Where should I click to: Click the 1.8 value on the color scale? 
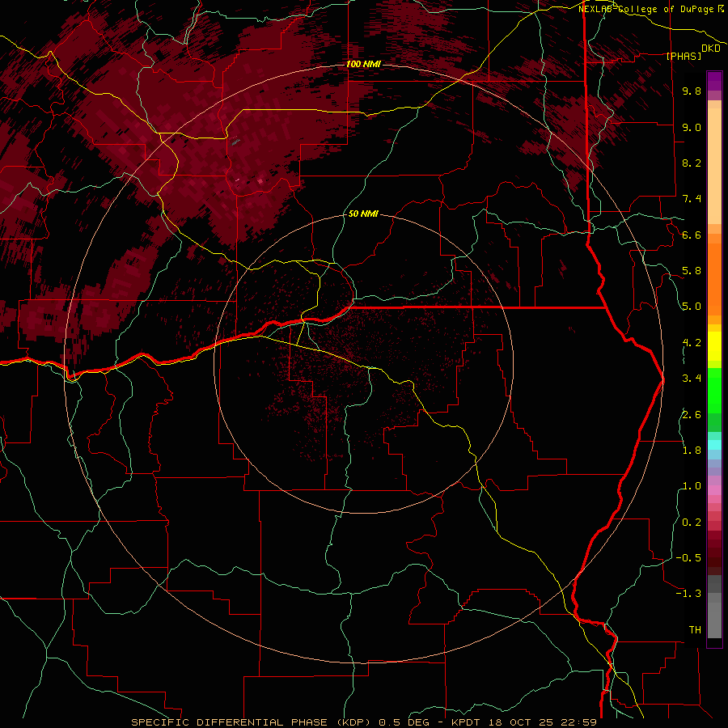(x=692, y=451)
